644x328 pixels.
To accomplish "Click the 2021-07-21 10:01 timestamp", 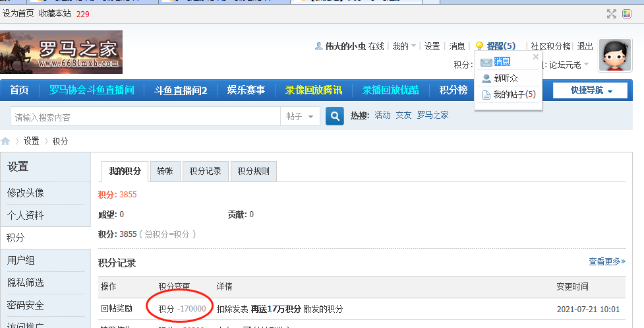I will (588, 309).
